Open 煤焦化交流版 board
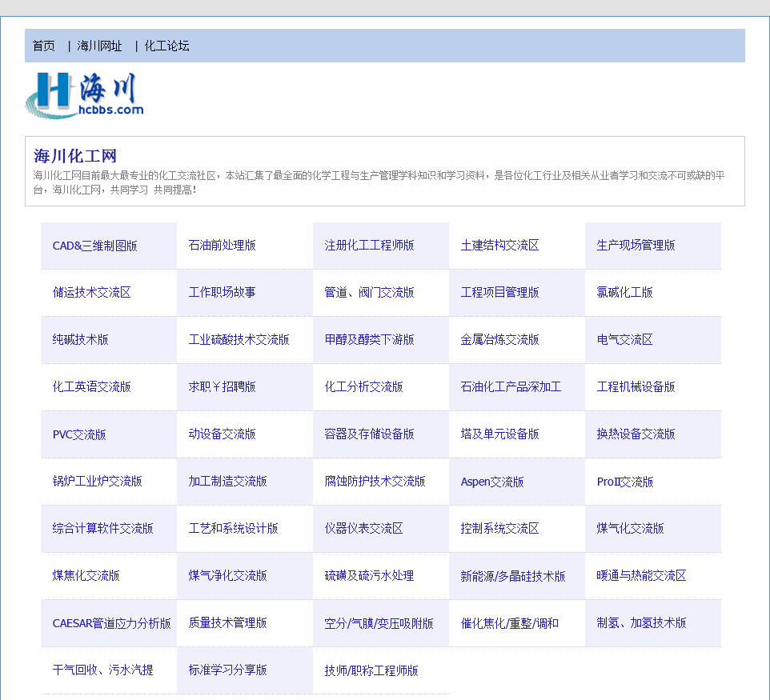 (86, 575)
